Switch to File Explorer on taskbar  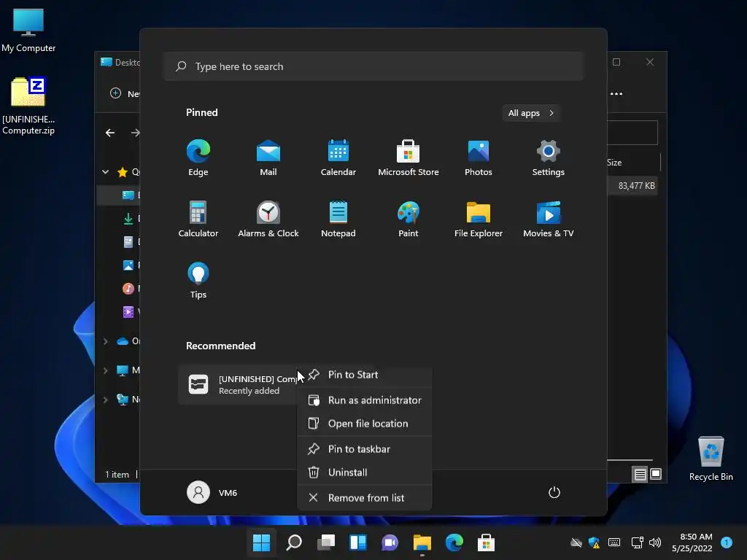click(x=422, y=542)
